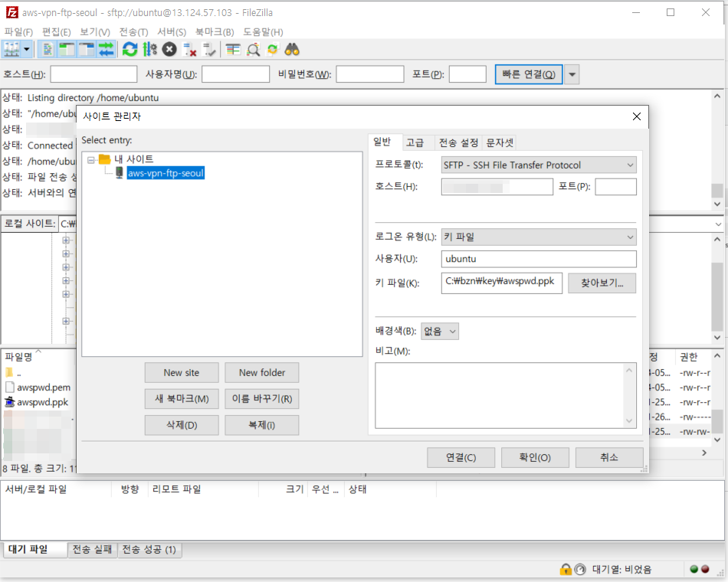The image size is (728, 582).
Task: Toggle remote directory tree display icon
Action: (x=87, y=49)
